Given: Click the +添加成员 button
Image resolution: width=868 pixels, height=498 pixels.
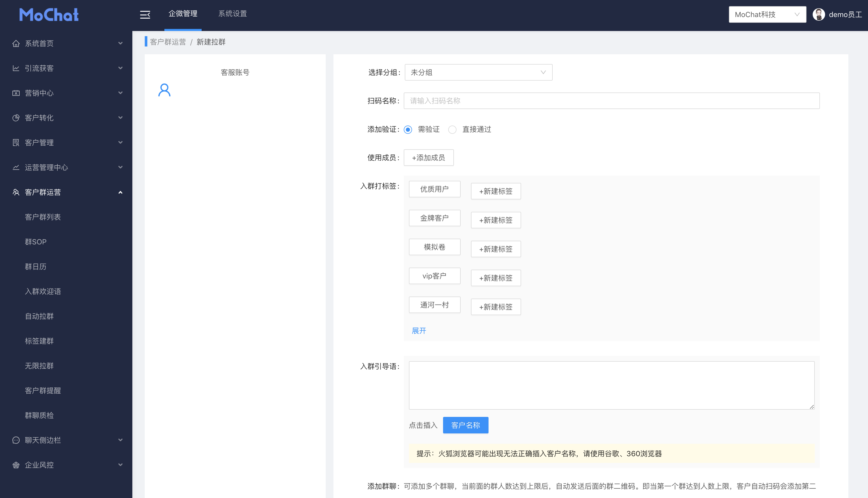Looking at the screenshot, I should pyautogui.click(x=428, y=158).
